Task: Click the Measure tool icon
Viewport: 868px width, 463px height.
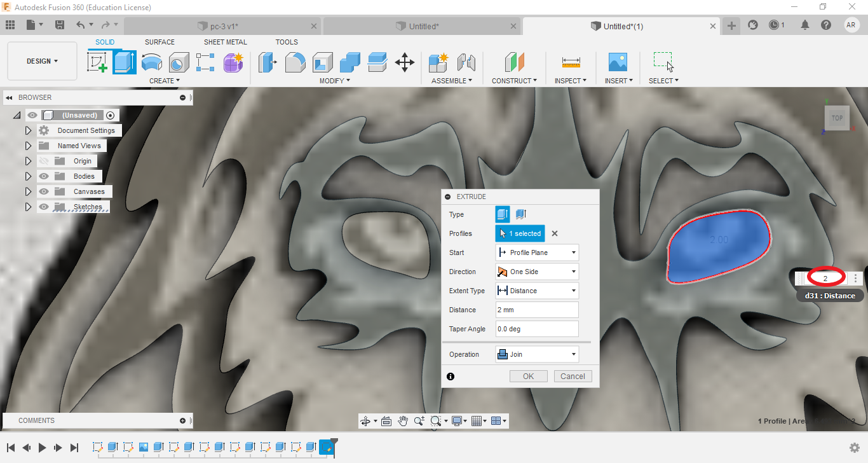Action: click(x=571, y=62)
